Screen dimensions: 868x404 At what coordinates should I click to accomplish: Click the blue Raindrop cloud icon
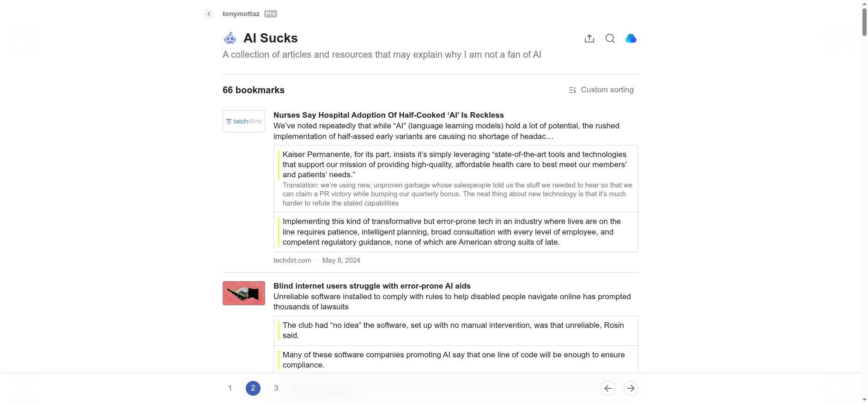click(x=631, y=39)
